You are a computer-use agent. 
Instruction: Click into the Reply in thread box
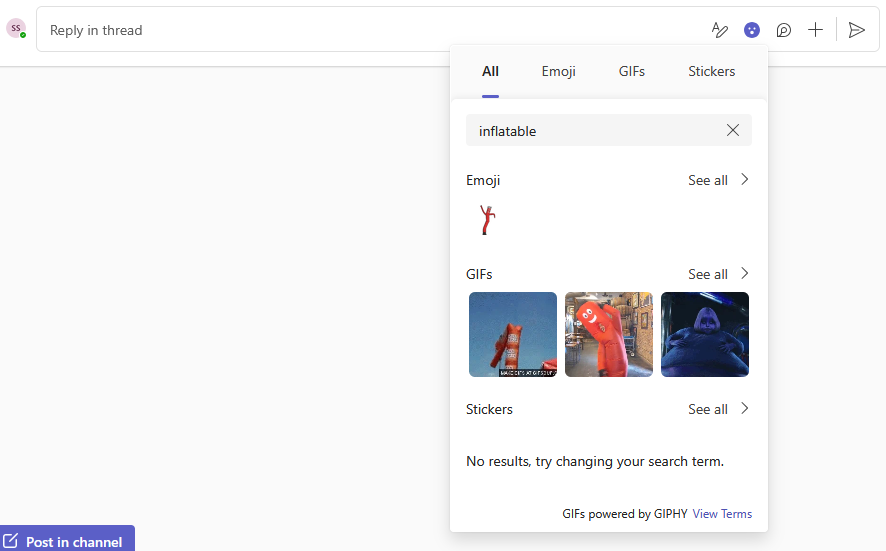370,30
